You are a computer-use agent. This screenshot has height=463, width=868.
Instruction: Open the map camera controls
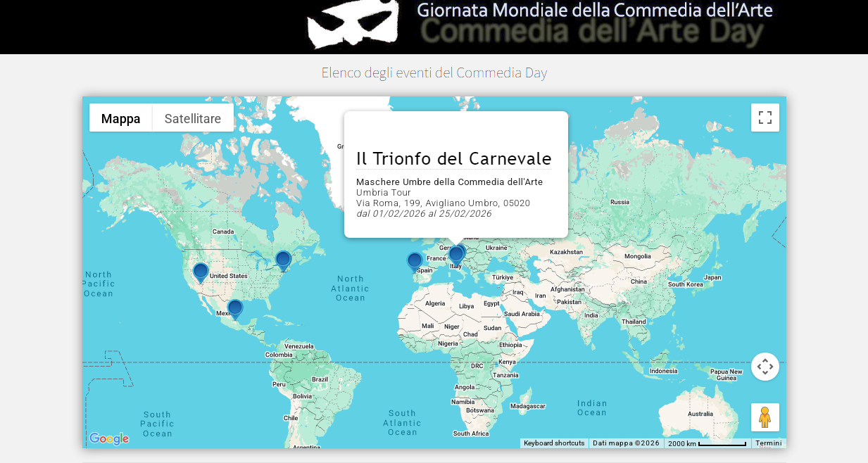tap(765, 367)
